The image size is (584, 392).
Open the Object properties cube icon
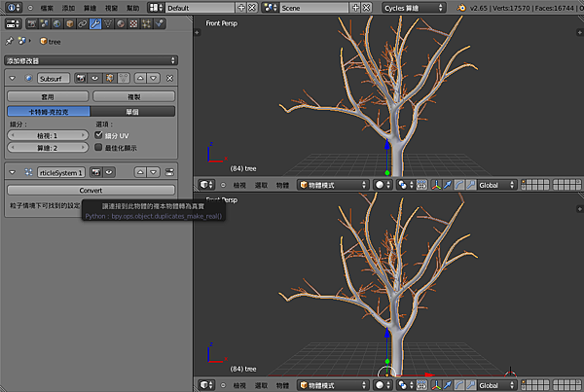70,24
